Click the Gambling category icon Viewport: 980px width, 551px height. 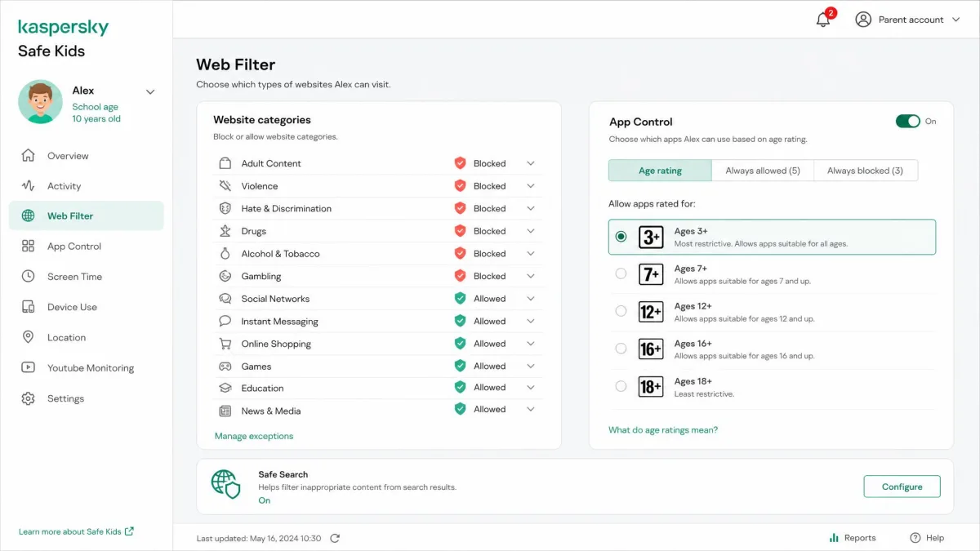point(225,276)
